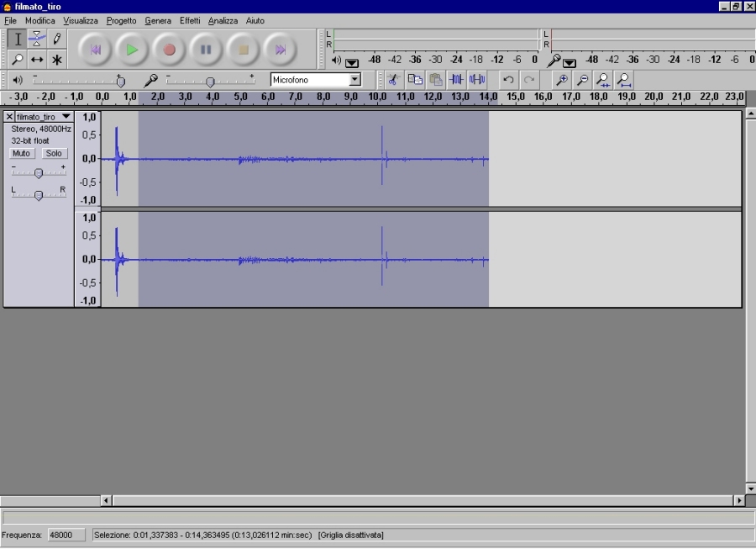
Task: Click the Copy icon
Action: pyautogui.click(x=415, y=80)
